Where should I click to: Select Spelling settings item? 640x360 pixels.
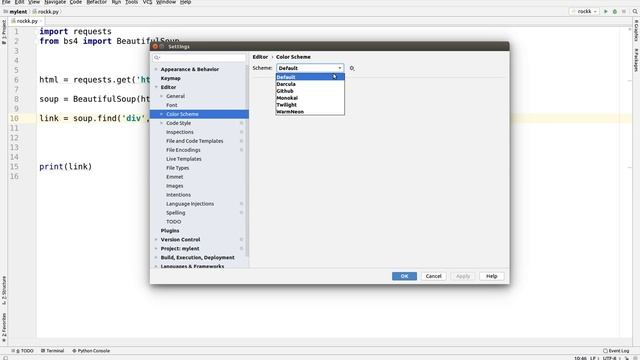176,213
